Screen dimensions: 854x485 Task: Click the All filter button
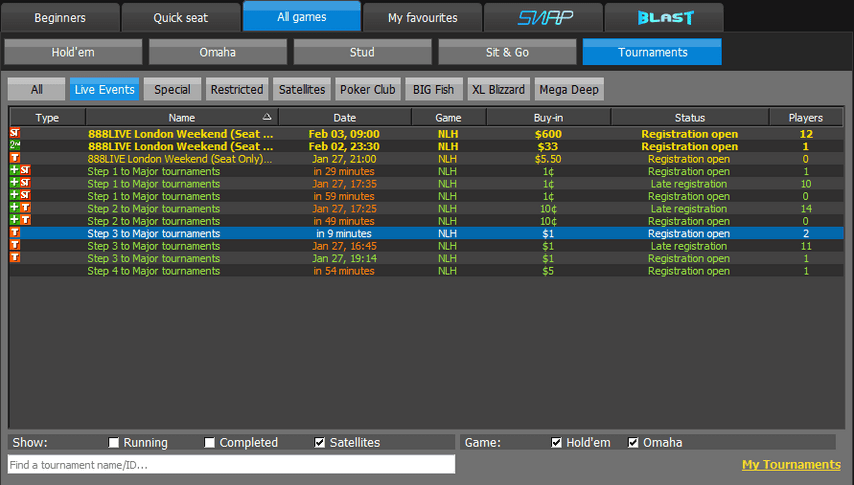[36, 89]
